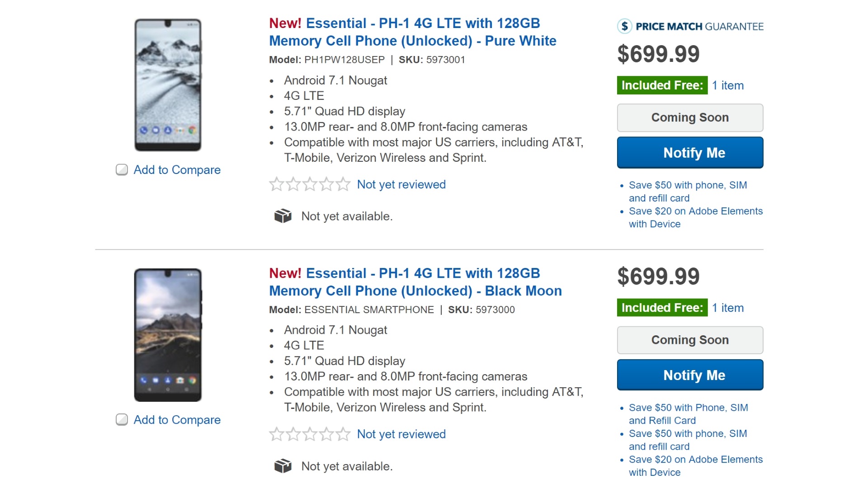Open the Pure White Essential PH-1 thumbnail
This screenshot has height=488, width=868.
(x=168, y=85)
